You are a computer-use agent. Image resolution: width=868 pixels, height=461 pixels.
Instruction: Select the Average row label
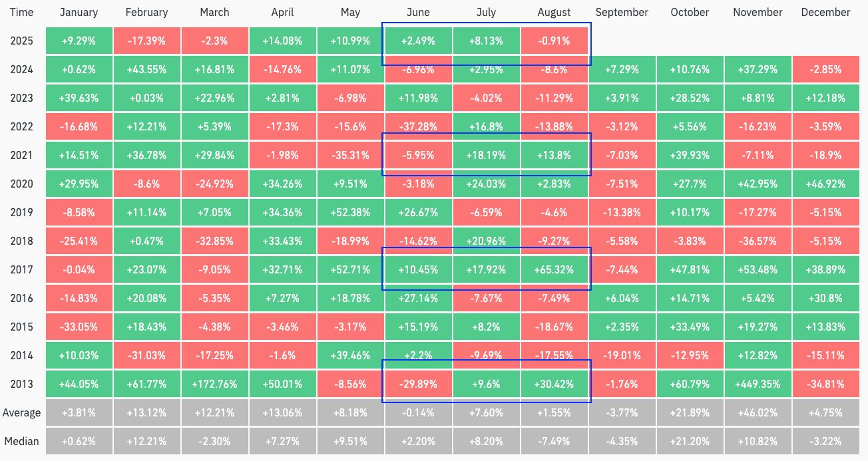[21, 412]
